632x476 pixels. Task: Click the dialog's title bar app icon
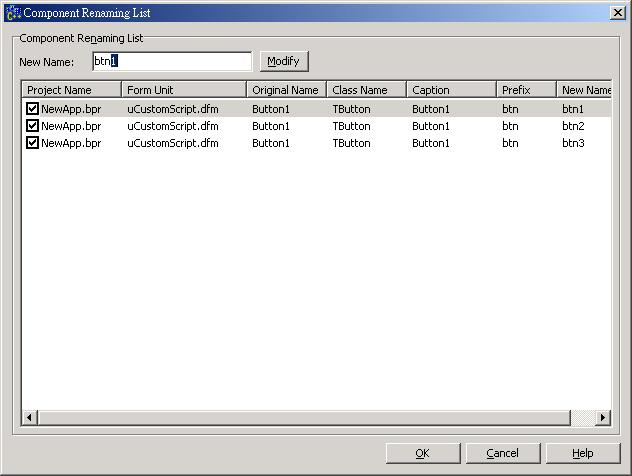(12, 11)
